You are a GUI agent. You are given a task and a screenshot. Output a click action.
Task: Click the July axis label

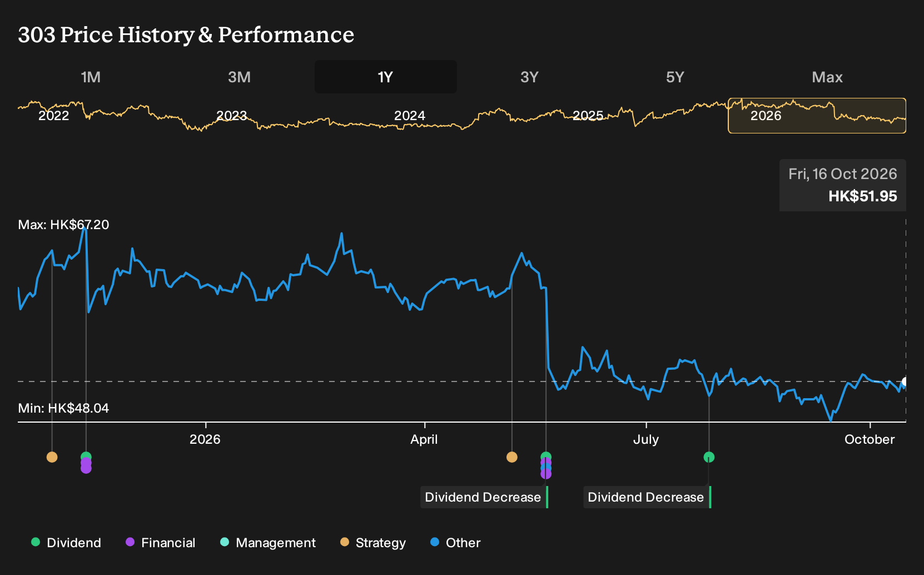click(x=646, y=439)
